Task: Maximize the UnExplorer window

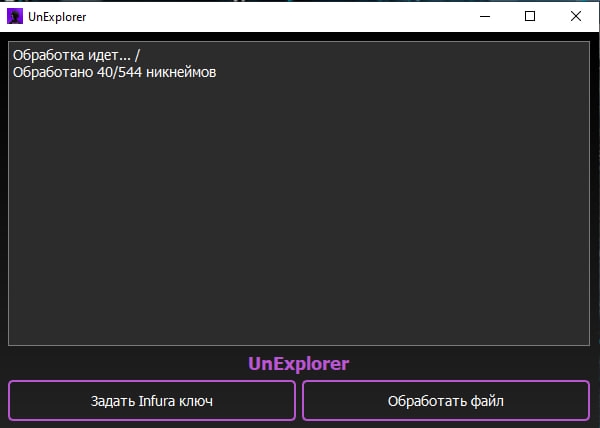Action: point(530,16)
